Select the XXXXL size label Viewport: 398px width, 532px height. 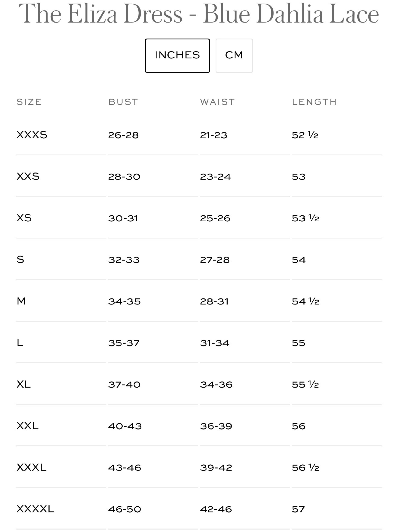[35, 509]
